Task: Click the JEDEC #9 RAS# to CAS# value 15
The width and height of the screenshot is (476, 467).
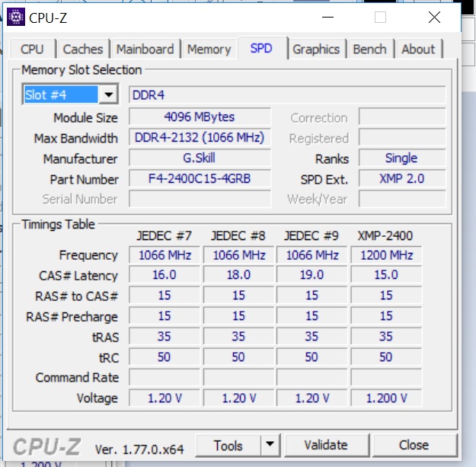Action: 311,295
